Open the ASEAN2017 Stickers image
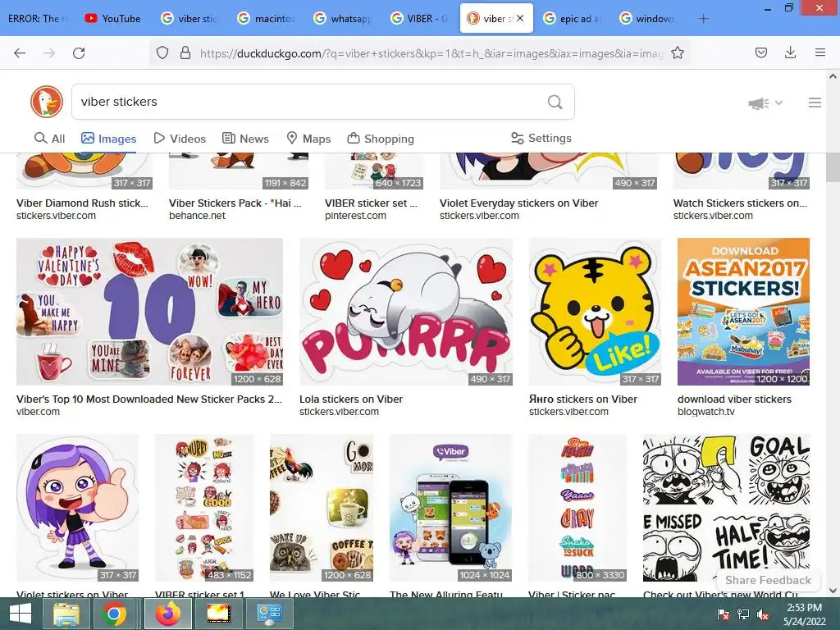 pyautogui.click(x=743, y=312)
